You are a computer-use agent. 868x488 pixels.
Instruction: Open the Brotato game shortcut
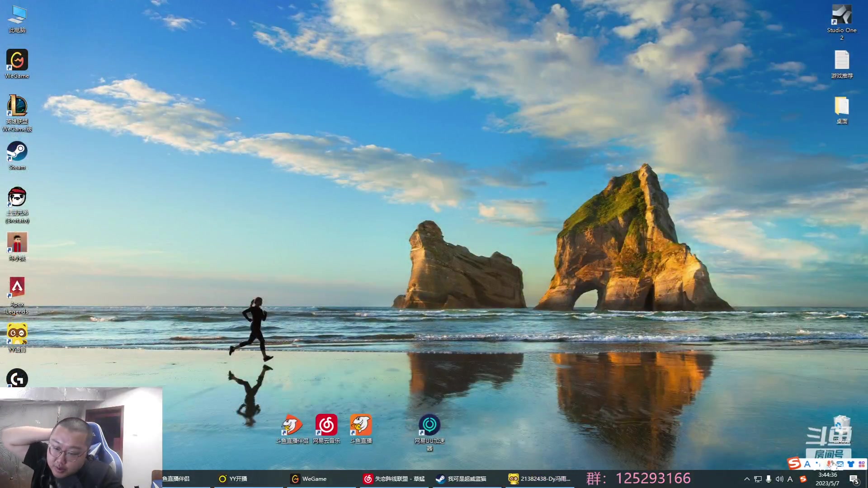(x=17, y=197)
